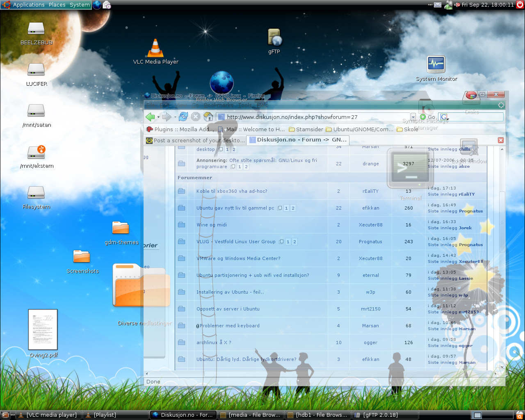
Task: Click the Stop loading icon in Firefox
Action: click(x=196, y=116)
